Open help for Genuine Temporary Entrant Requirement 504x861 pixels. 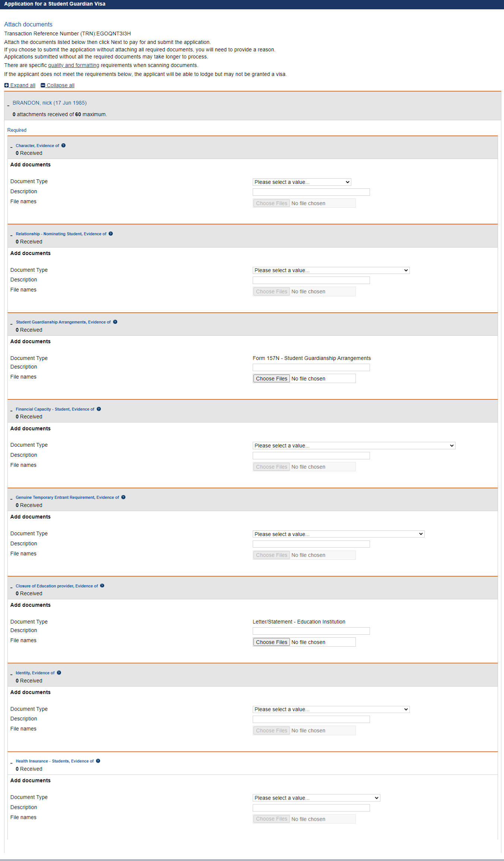[x=123, y=497]
